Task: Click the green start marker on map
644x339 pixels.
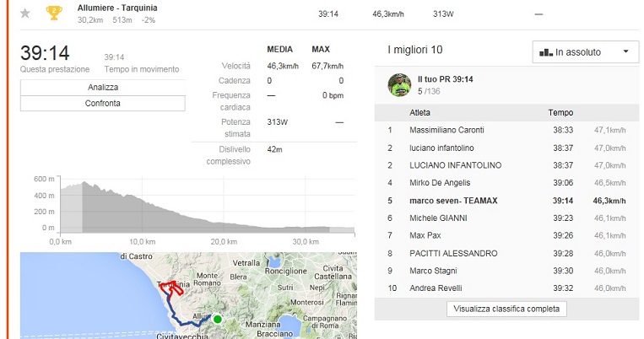Action: 217,319
